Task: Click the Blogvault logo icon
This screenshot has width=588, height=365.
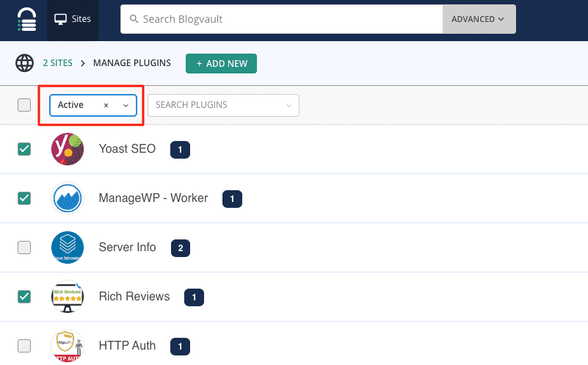Action: (x=26, y=19)
